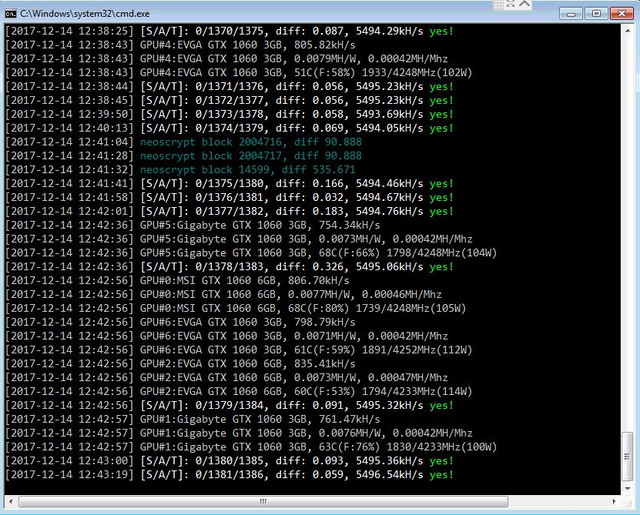
Task: Click GPU#0 ratio text '0.00046MH/Mhz'
Action: point(402,295)
